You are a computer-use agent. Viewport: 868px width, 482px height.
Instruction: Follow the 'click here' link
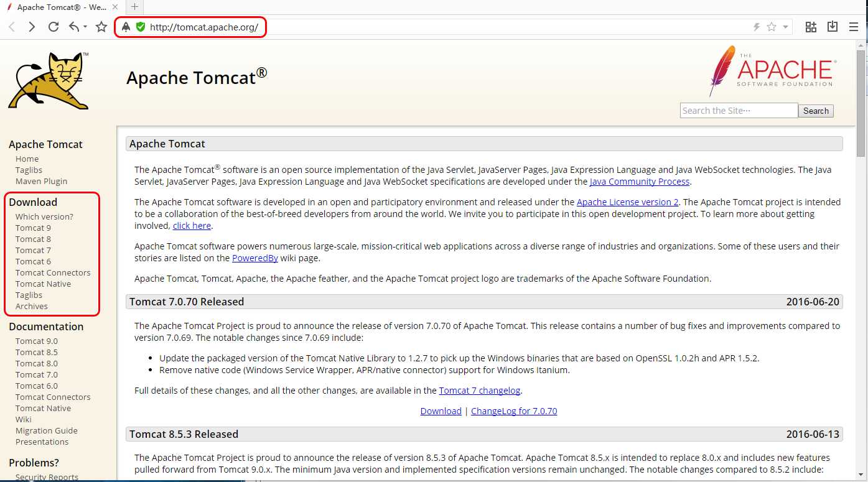[192, 226]
